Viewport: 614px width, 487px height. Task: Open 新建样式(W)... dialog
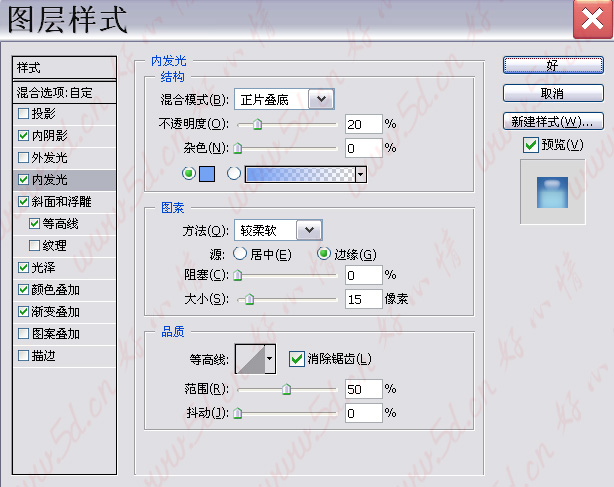tap(553, 121)
